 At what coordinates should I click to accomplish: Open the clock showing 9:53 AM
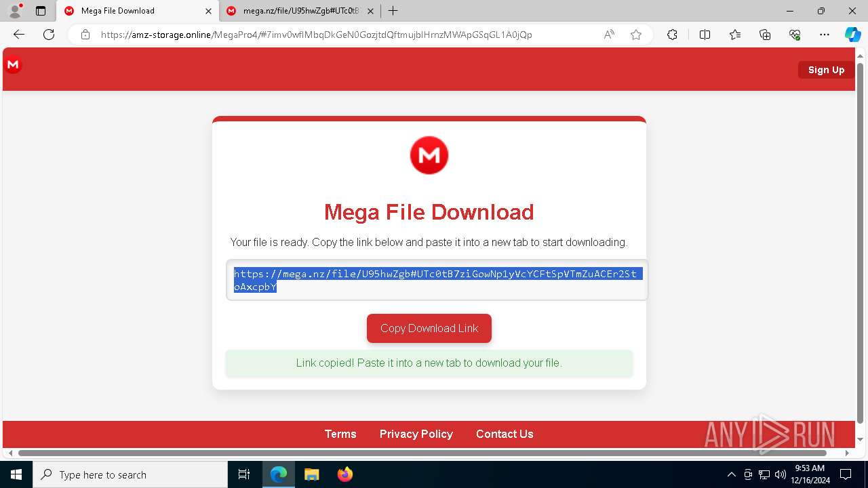click(809, 474)
